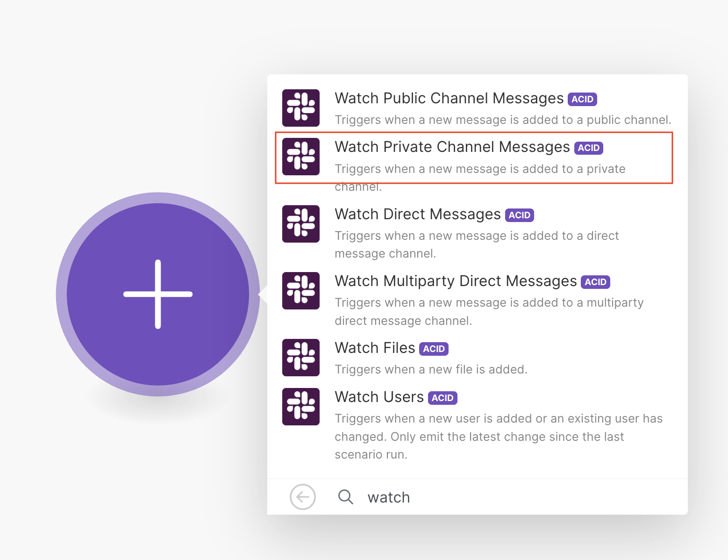Image resolution: width=728 pixels, height=560 pixels.
Task: Select Watch Multiparty Direct Messages title
Action: pos(456,281)
